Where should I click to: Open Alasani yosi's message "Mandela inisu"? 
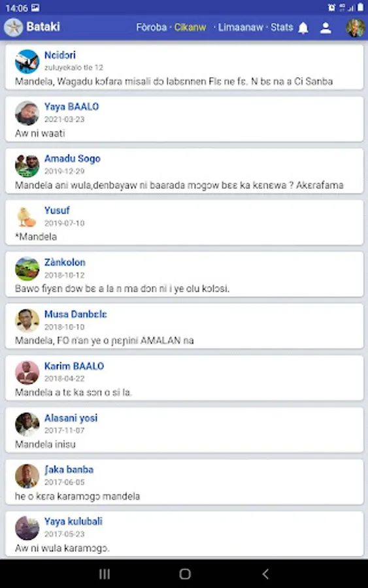coord(45,444)
